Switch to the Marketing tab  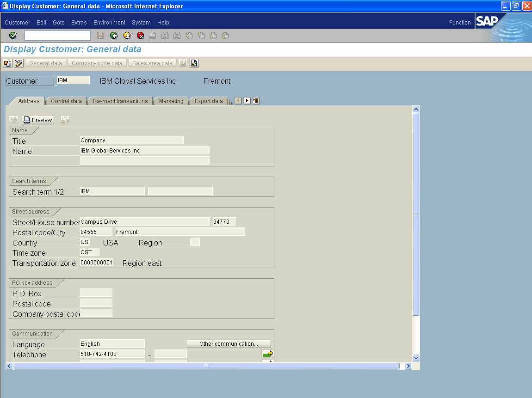click(171, 101)
